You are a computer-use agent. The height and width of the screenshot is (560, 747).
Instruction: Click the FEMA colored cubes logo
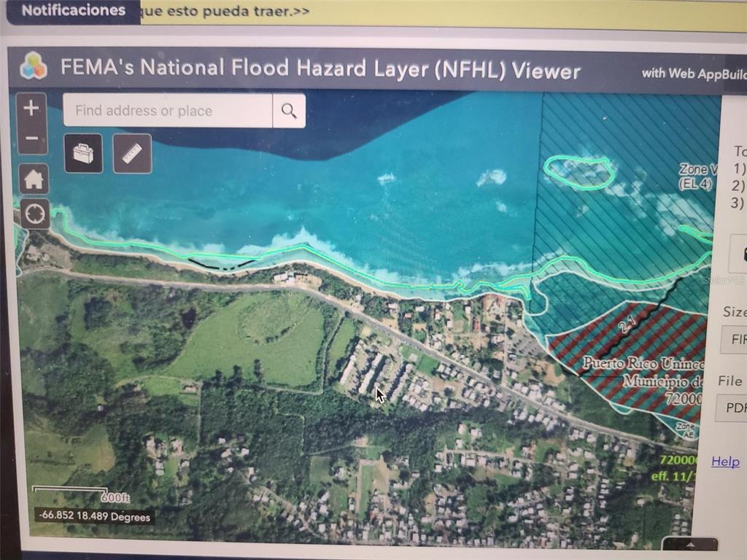tap(34, 66)
